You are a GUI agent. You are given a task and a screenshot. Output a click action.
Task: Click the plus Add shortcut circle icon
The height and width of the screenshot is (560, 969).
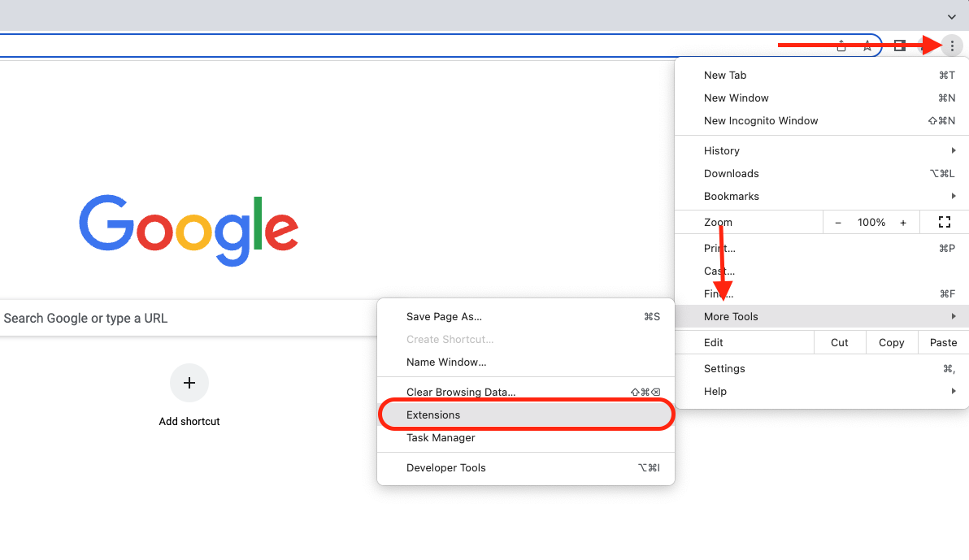click(x=189, y=383)
